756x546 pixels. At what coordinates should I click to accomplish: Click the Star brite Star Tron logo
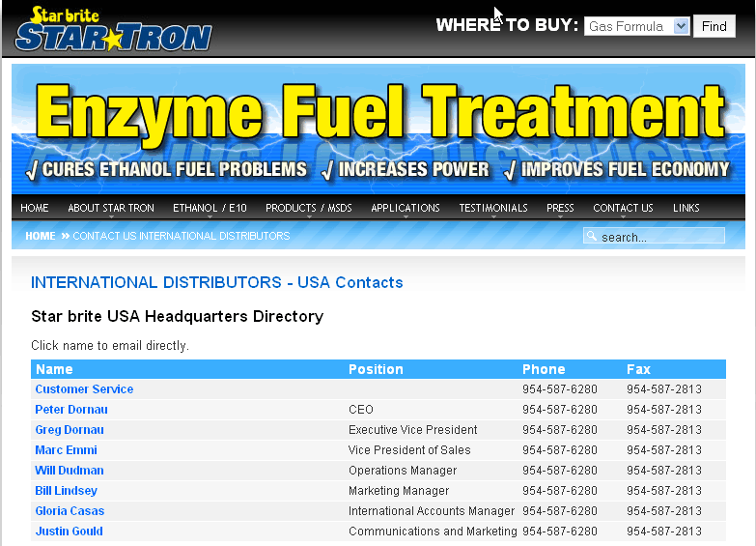pyautogui.click(x=114, y=29)
